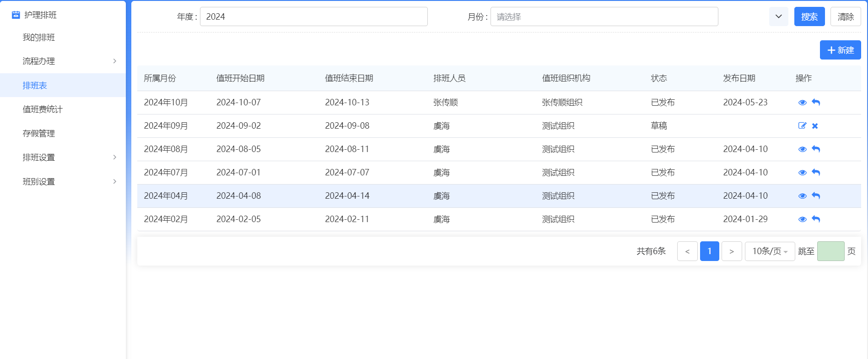Image resolution: width=868 pixels, height=359 pixels.
Task: Create a new schedule with 新建
Action: [x=841, y=50]
